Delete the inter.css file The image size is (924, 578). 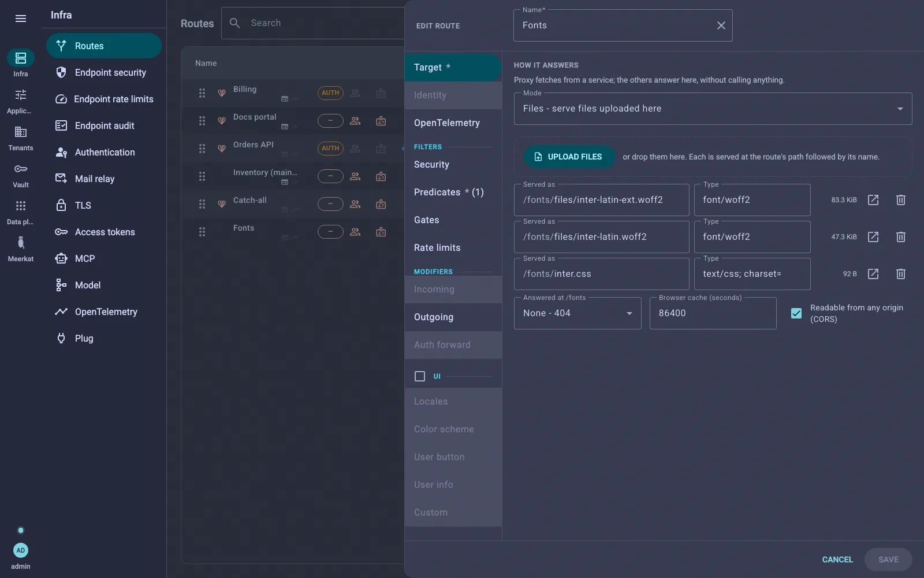(900, 274)
